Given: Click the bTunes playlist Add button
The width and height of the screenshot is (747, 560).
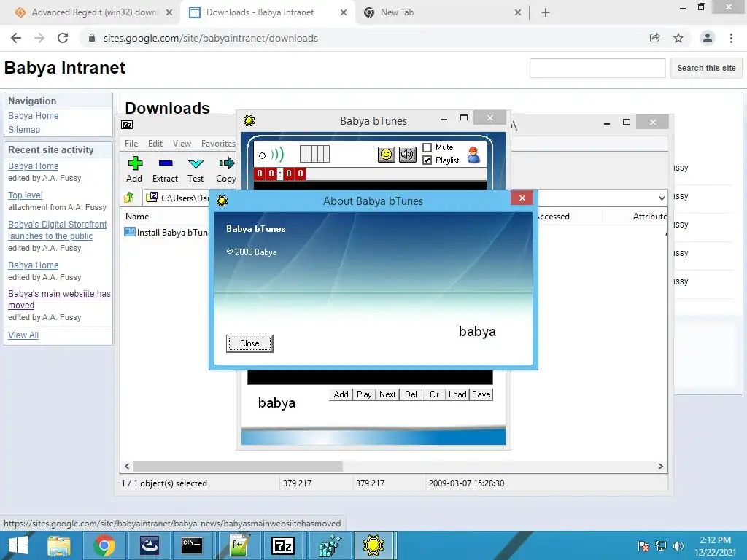Looking at the screenshot, I should pos(341,394).
